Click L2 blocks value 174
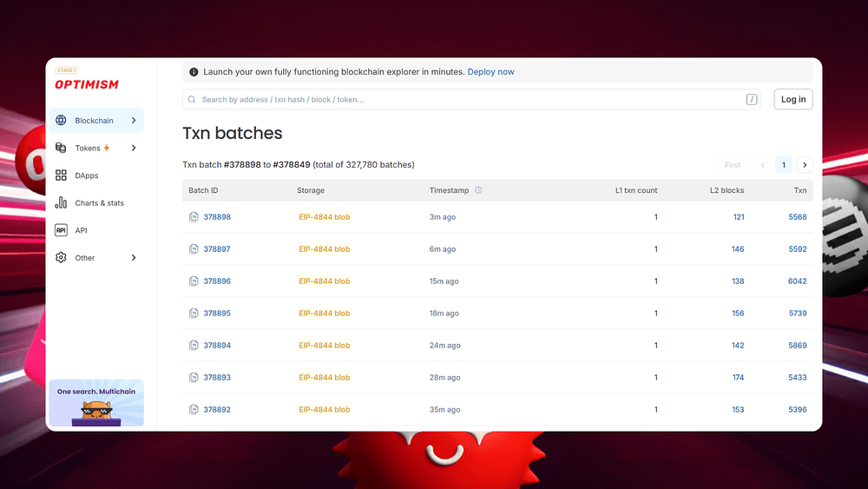This screenshot has width=868, height=489. [x=738, y=378]
